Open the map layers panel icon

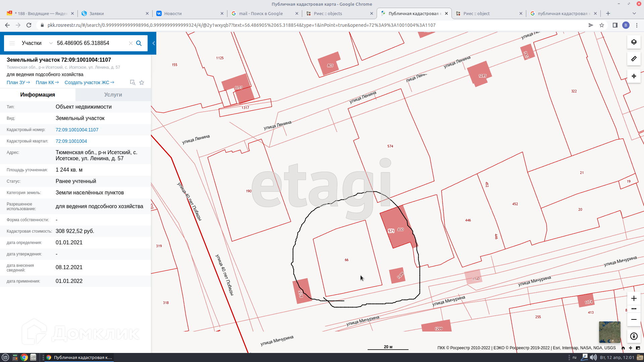click(x=634, y=42)
